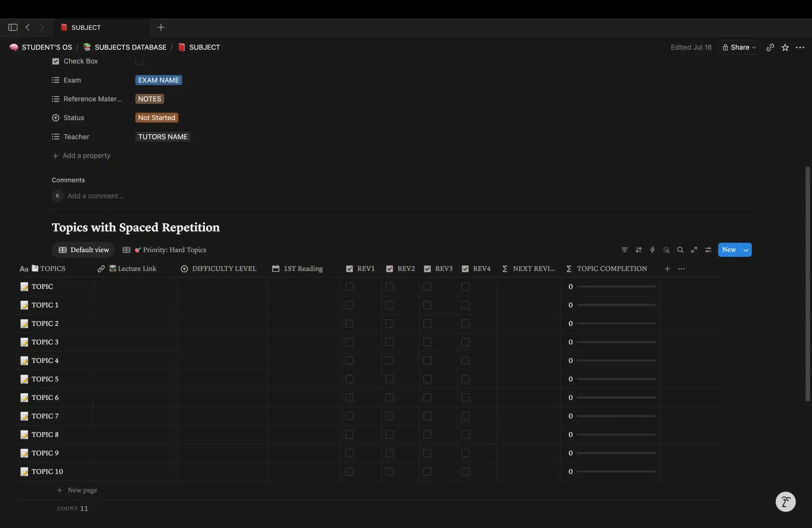This screenshot has width=812, height=528.
Task: Toggle the sidebar panel icon
Action: (x=13, y=27)
